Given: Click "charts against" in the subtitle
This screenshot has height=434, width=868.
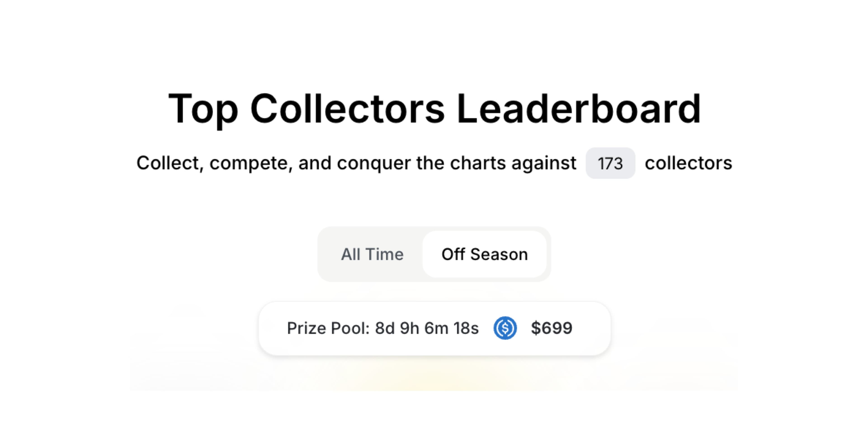Looking at the screenshot, I should [x=513, y=163].
